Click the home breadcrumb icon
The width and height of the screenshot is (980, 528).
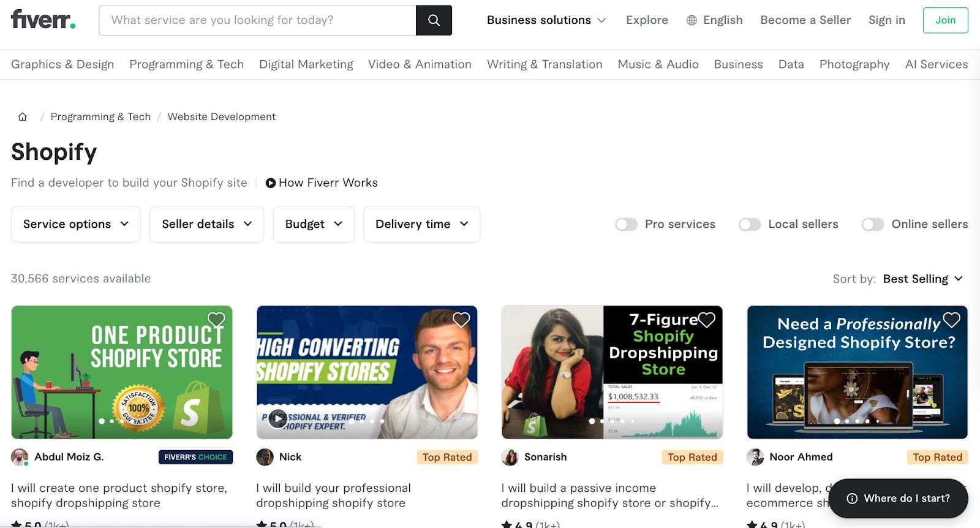23,117
